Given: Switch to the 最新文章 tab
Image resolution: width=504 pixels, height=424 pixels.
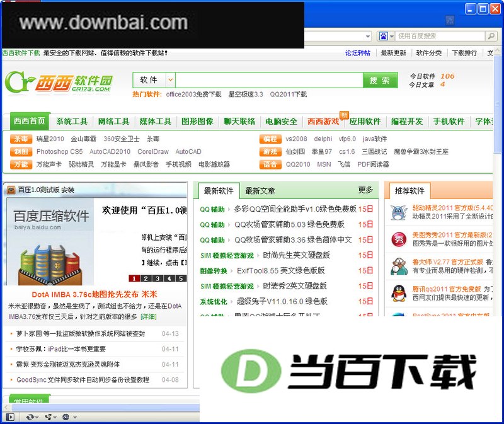Looking at the screenshot, I should point(260,191).
